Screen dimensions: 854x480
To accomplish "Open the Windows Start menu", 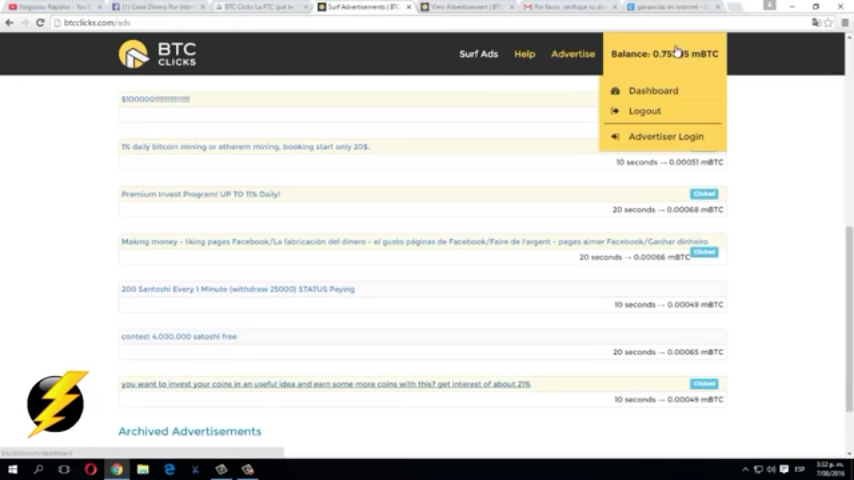I will (x=12, y=469).
